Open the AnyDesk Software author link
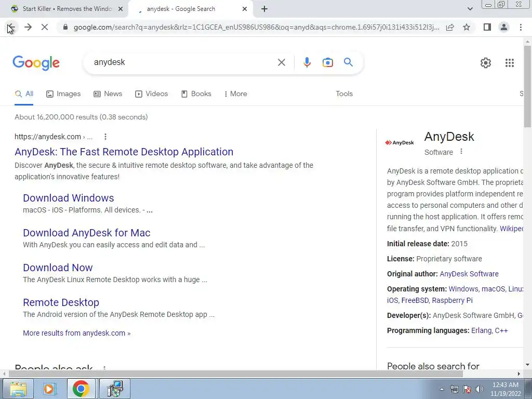 coord(469,274)
